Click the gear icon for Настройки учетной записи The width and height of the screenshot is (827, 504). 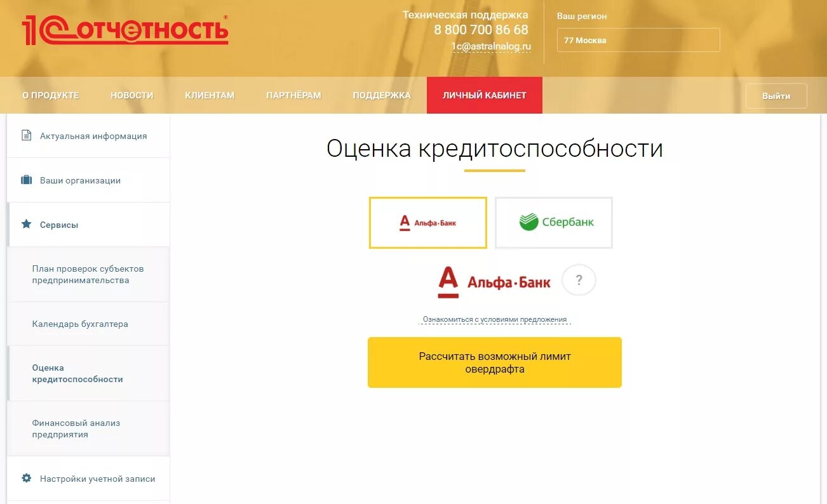point(26,478)
